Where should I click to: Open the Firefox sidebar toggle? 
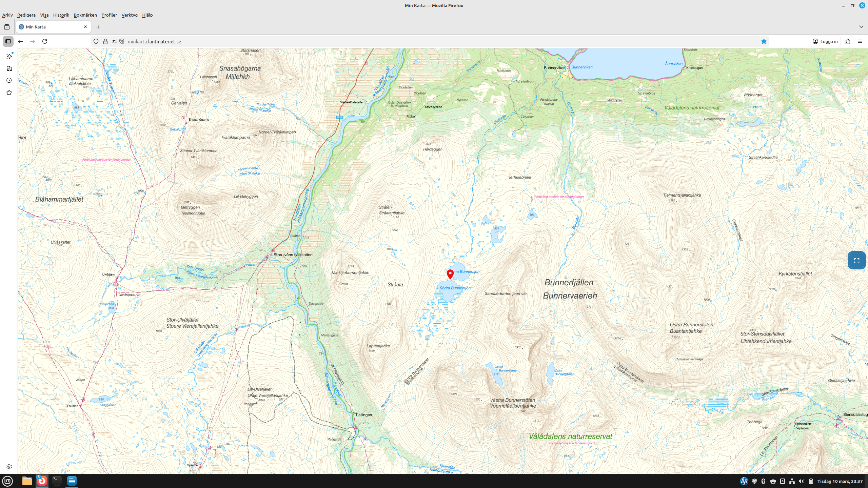pos(8,41)
